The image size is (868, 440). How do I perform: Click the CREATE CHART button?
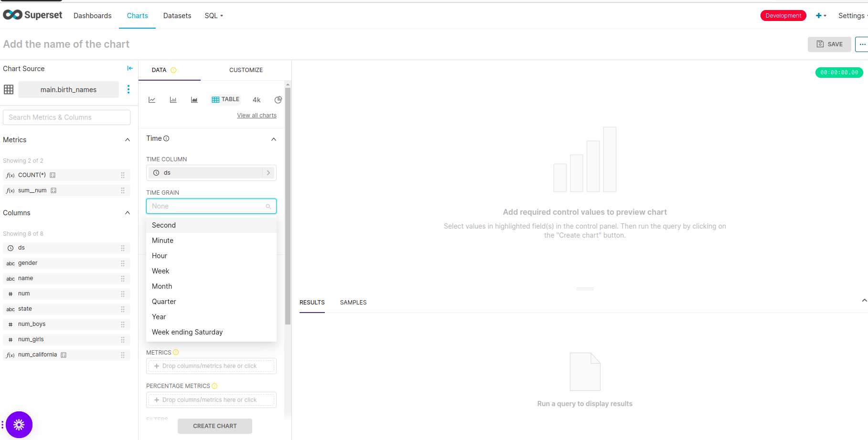coord(214,426)
